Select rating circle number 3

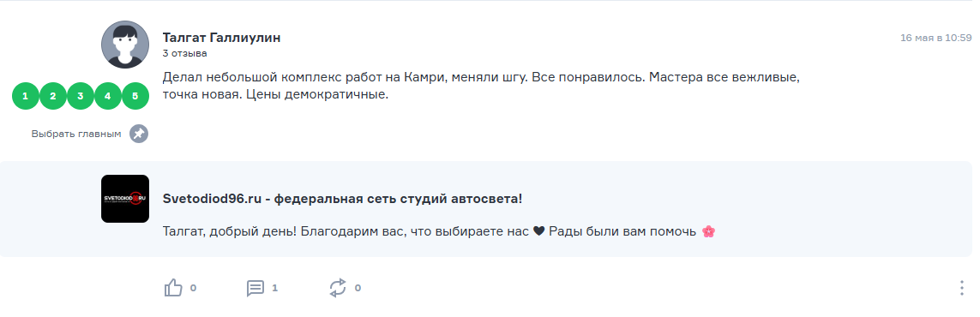(x=81, y=96)
